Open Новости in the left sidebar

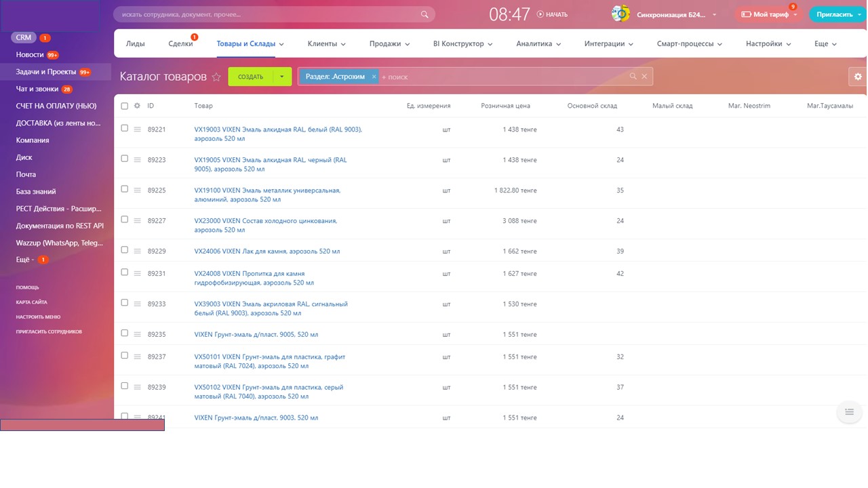(x=30, y=55)
